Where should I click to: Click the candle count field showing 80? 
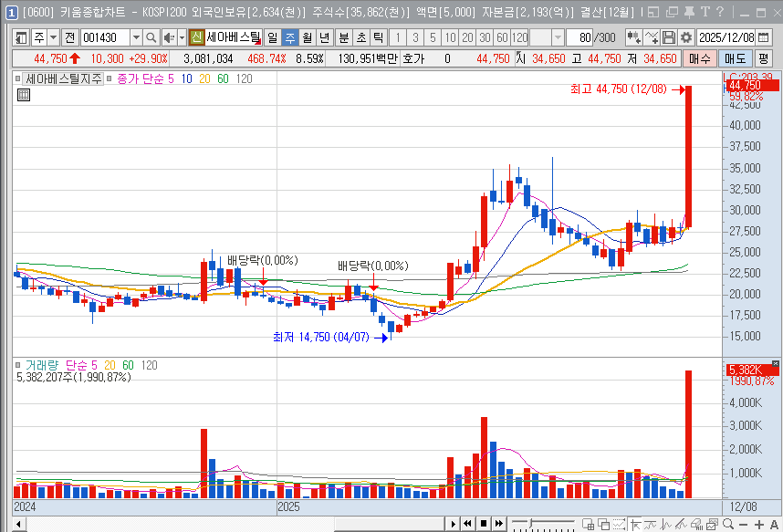pyautogui.click(x=579, y=37)
